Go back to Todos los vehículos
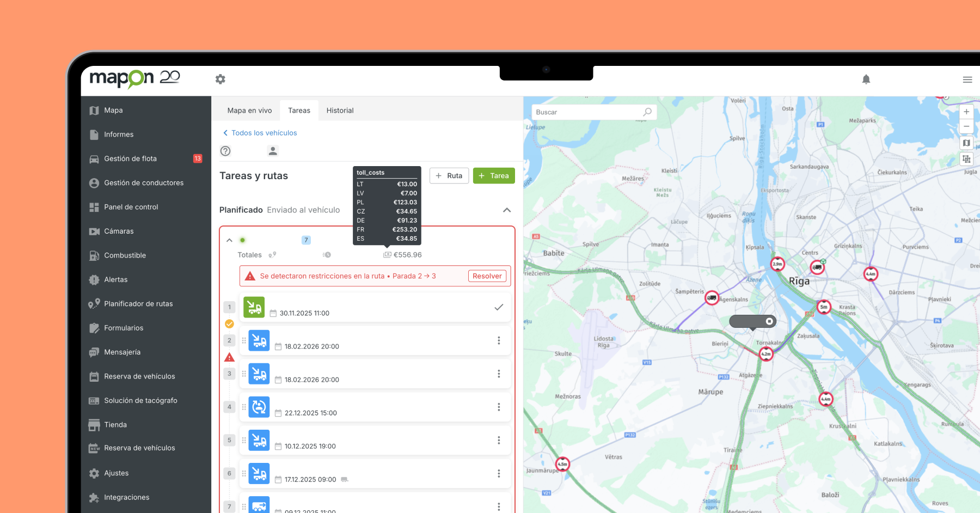This screenshot has width=980, height=513. click(x=260, y=133)
